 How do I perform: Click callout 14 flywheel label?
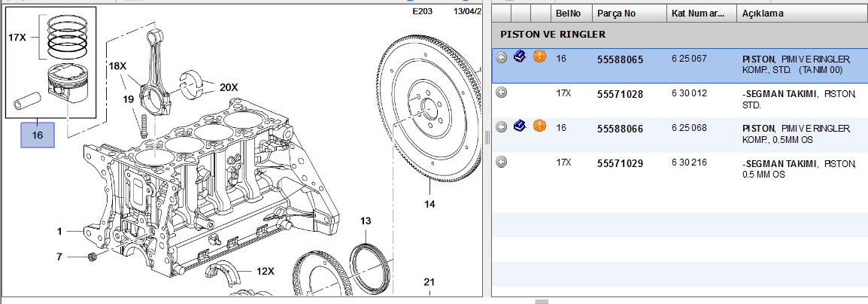pos(429,205)
